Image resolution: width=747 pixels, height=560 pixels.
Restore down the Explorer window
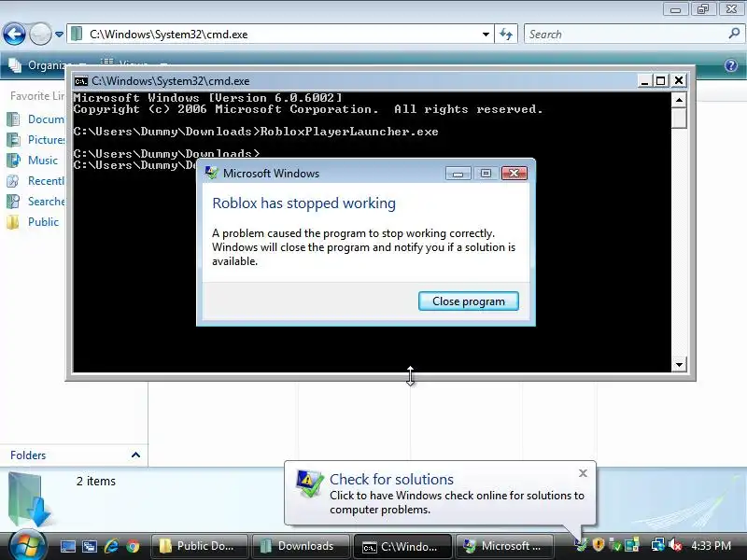click(703, 9)
